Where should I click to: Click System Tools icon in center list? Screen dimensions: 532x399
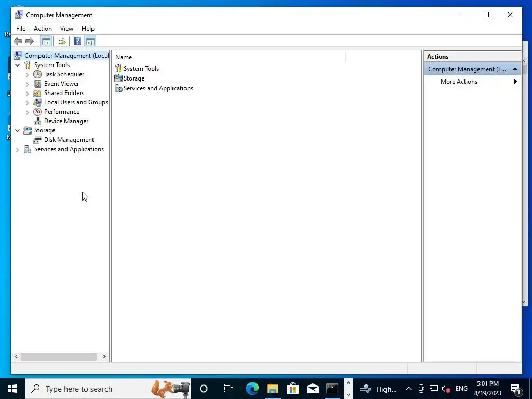pos(118,68)
